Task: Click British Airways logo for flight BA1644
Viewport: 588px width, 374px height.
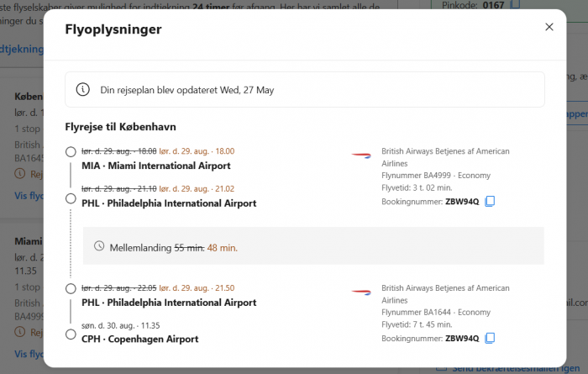Action: click(x=361, y=292)
